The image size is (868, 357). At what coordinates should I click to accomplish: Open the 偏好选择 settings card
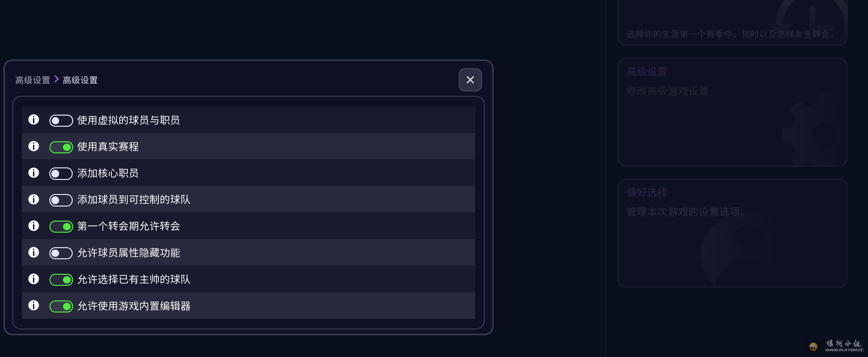732,233
